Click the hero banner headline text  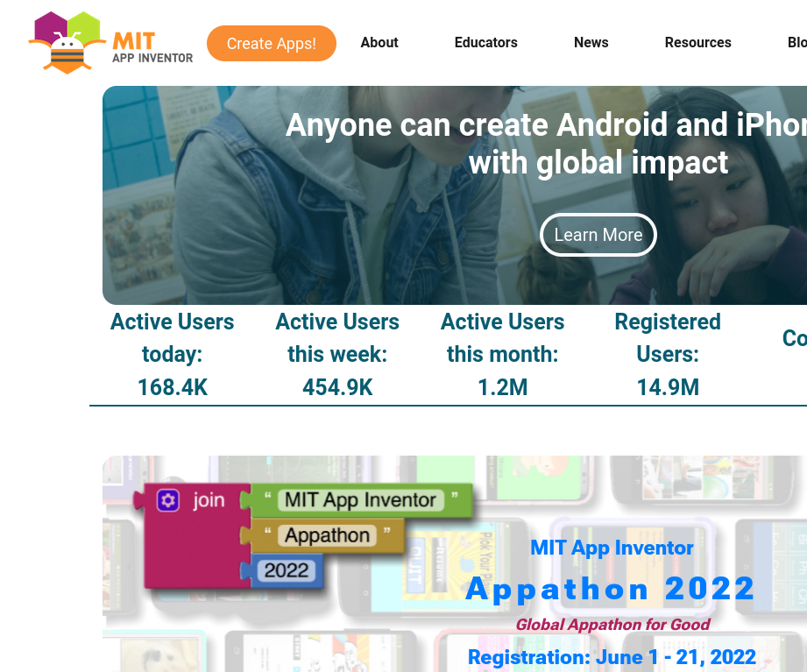pyautogui.click(x=546, y=144)
